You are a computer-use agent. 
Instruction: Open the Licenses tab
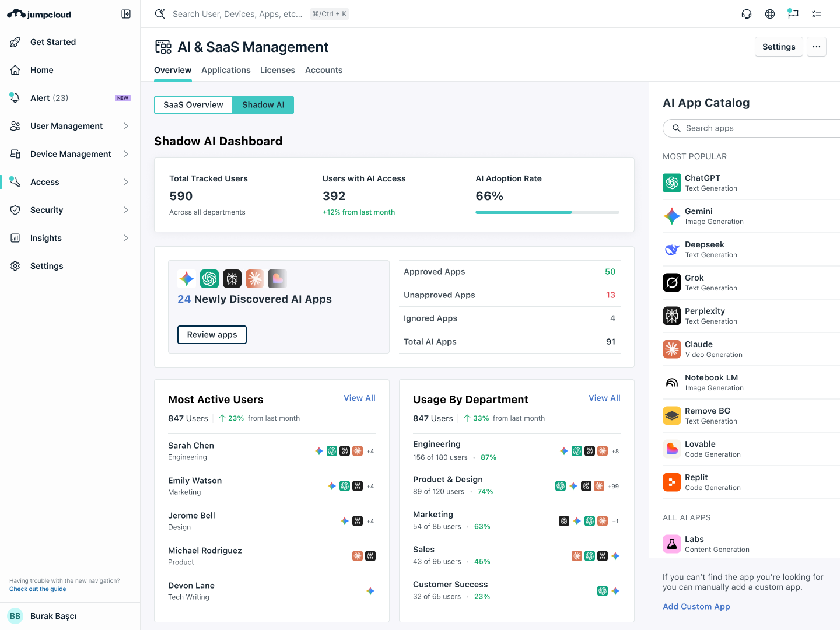tap(277, 70)
